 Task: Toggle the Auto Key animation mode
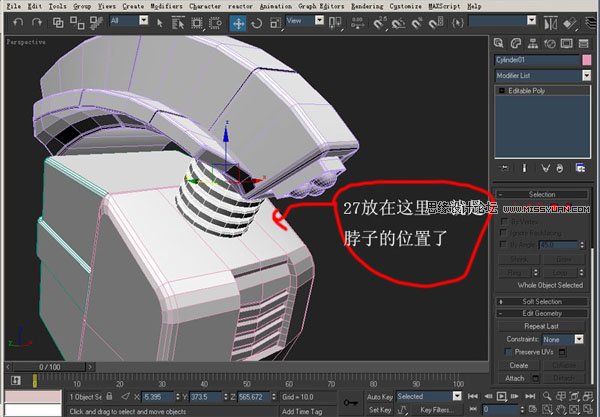click(380, 397)
